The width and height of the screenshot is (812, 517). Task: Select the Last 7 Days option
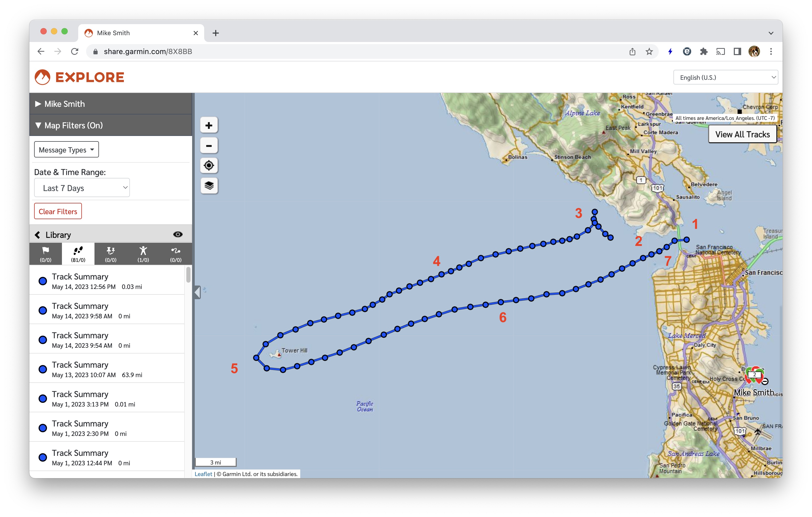coord(81,188)
